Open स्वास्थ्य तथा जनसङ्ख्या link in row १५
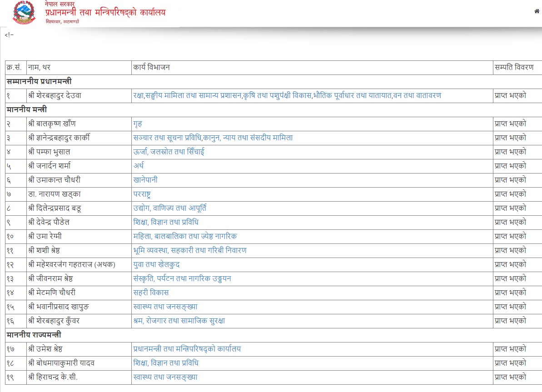The height and width of the screenshot is (392, 542). 165,307
